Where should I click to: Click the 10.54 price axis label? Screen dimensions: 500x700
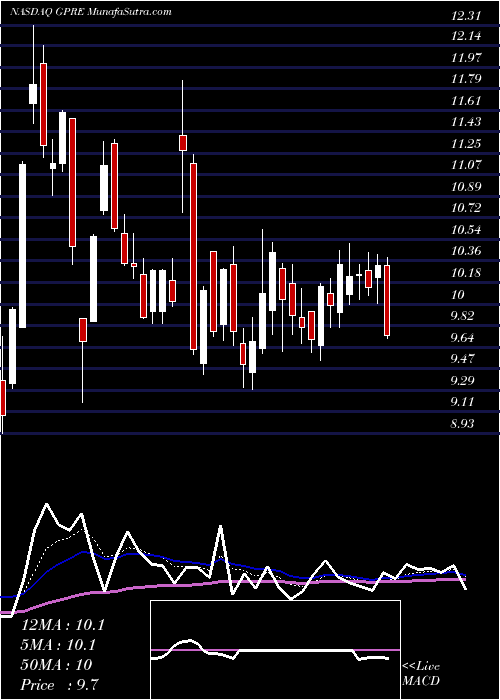pos(466,230)
